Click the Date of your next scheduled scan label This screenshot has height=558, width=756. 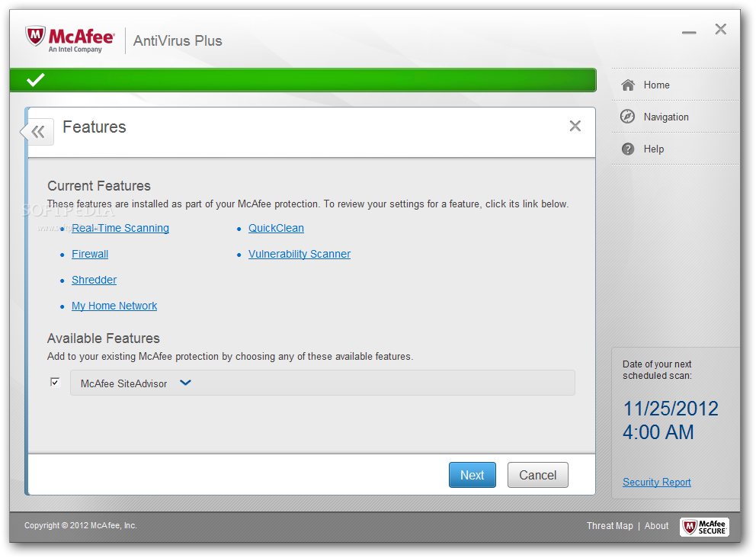click(x=657, y=370)
